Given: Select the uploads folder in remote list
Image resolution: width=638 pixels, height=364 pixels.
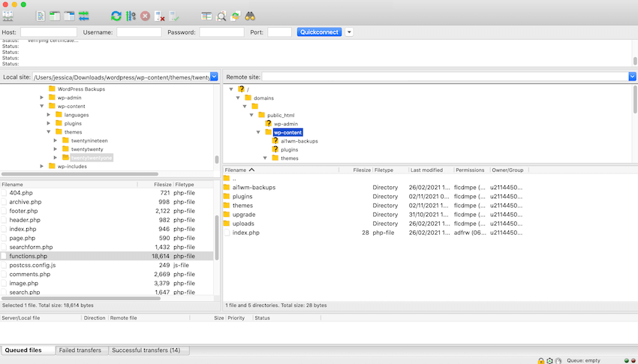Looking at the screenshot, I should [x=242, y=224].
